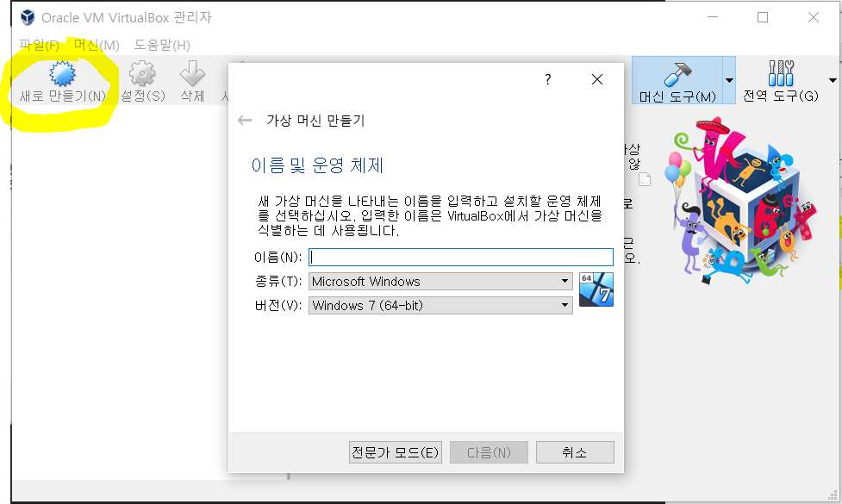Expand the Machine Tools dropdown arrow
842x504 pixels.
[x=729, y=80]
